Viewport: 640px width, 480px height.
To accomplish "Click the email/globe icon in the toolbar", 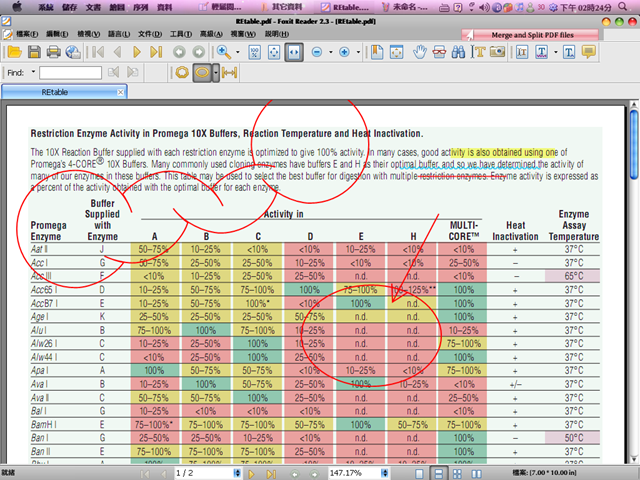I will (73, 52).
